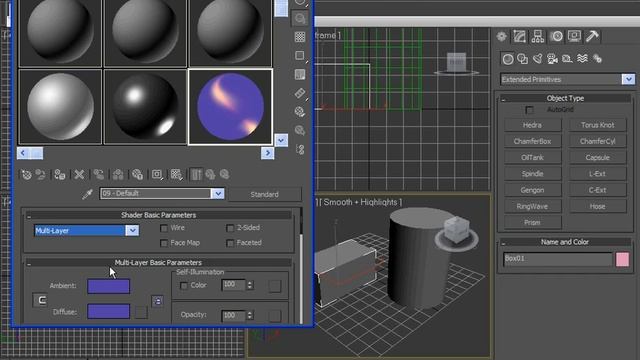The height and width of the screenshot is (360, 640).
Task: Click the Hedra button
Action: point(532,125)
